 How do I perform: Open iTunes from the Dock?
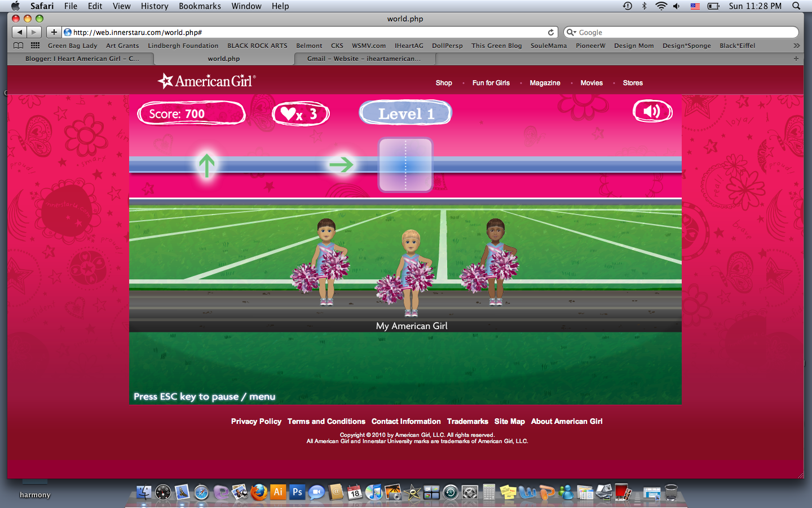[374, 492]
